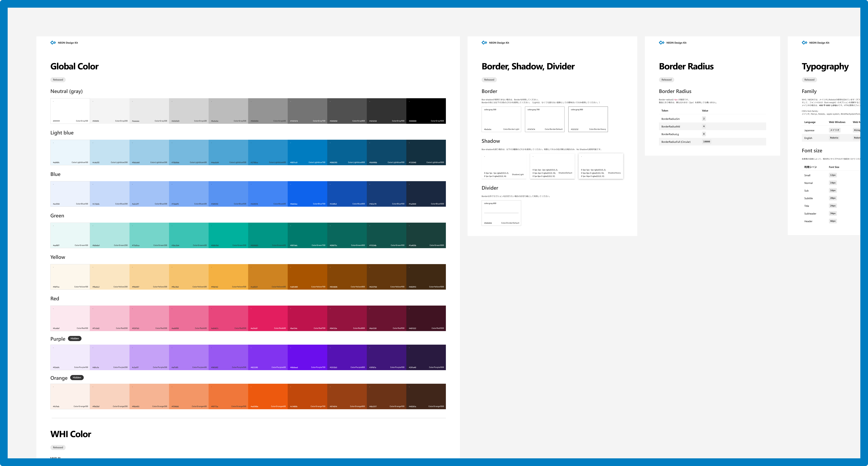Click the Roboto chip in English row
This screenshot has width=868, height=466.
834,138
